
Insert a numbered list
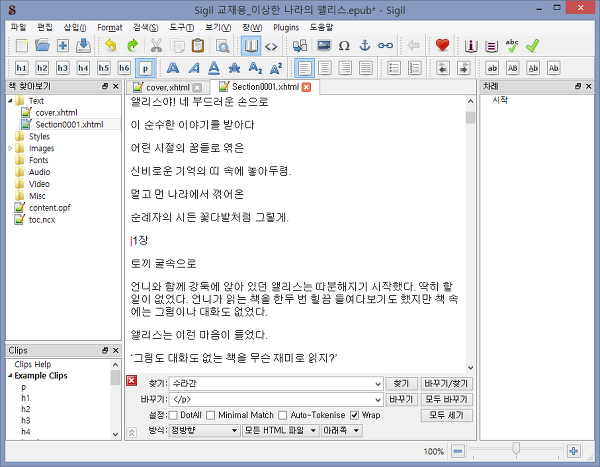tap(415, 68)
